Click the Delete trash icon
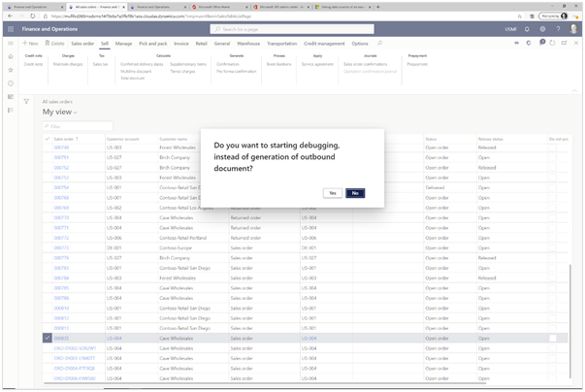Image resolution: width=585 pixels, height=392 pixels. pyautogui.click(x=54, y=44)
